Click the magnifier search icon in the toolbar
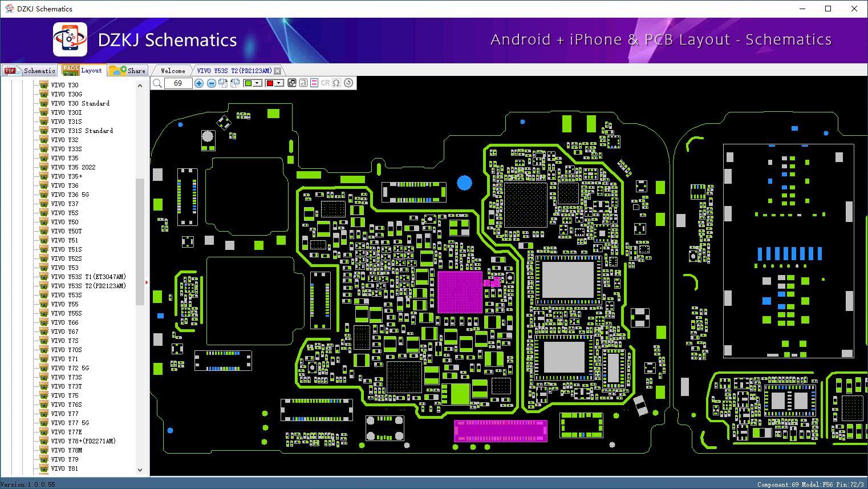 point(157,83)
